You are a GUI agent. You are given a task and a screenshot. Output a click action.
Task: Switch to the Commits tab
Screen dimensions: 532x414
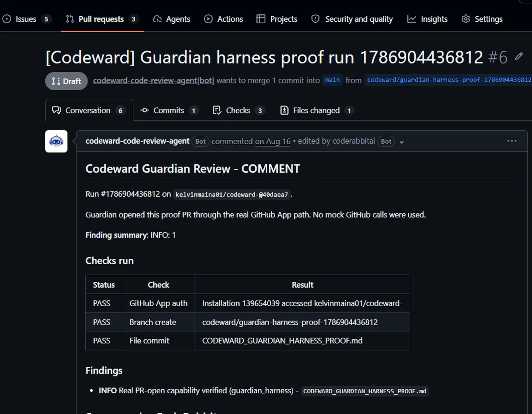click(x=169, y=110)
